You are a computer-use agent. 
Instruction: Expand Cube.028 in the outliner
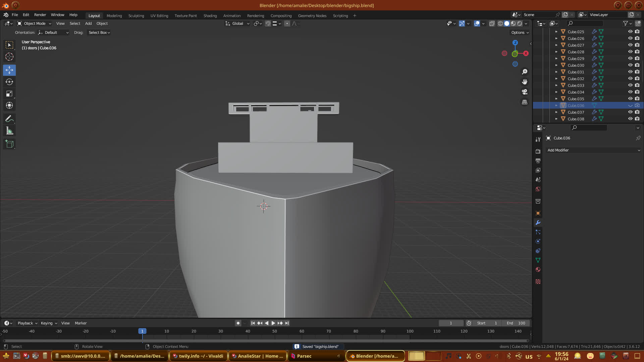click(x=556, y=52)
